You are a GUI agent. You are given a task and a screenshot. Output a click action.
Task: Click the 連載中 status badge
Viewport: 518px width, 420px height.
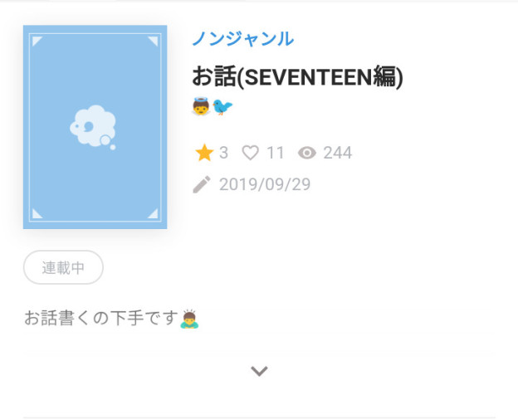pos(63,267)
